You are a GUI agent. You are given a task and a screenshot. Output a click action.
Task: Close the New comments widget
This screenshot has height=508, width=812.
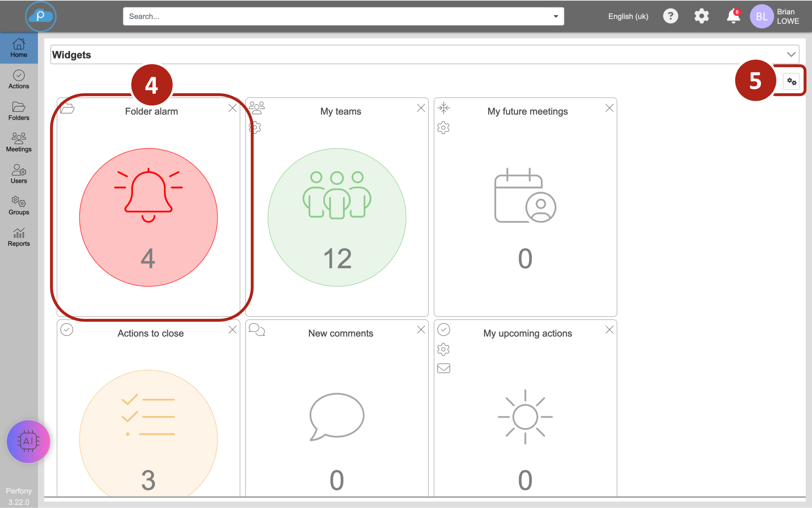coord(421,330)
